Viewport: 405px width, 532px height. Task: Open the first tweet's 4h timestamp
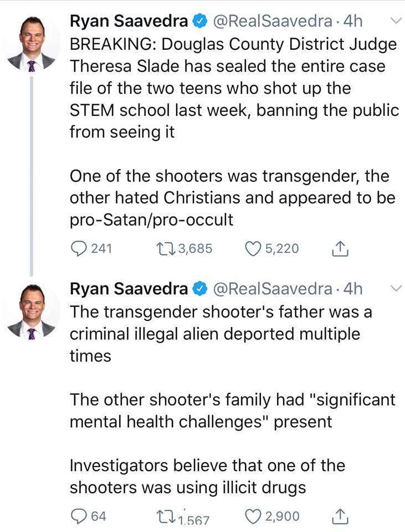coord(353,21)
